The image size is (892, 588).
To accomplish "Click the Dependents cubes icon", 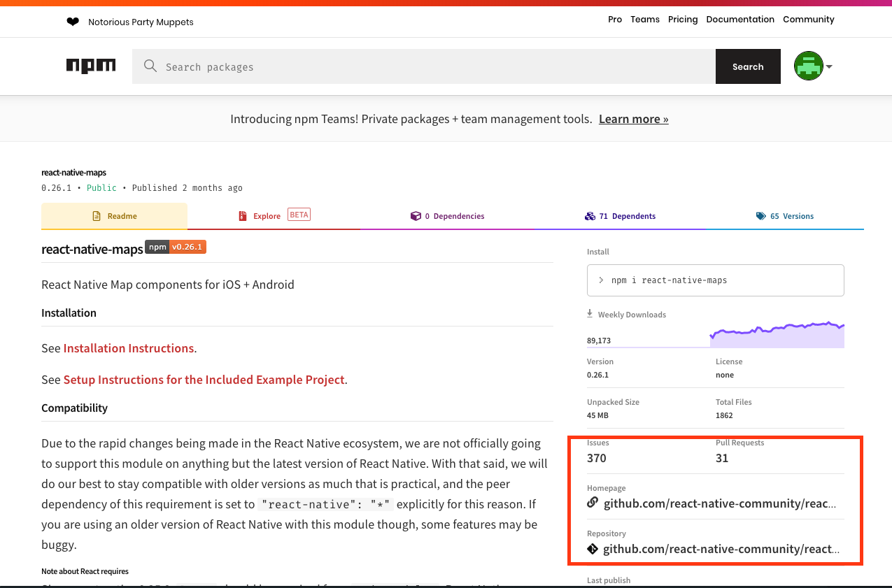I will click(x=590, y=216).
